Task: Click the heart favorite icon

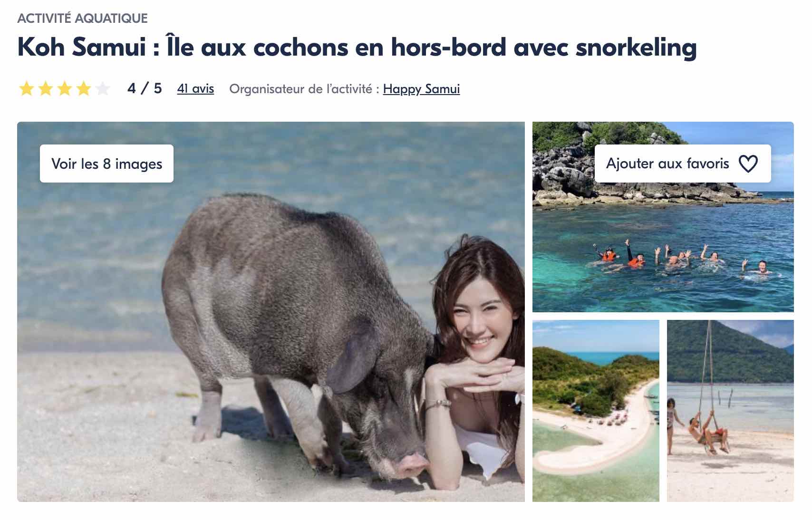Action: 748,164
